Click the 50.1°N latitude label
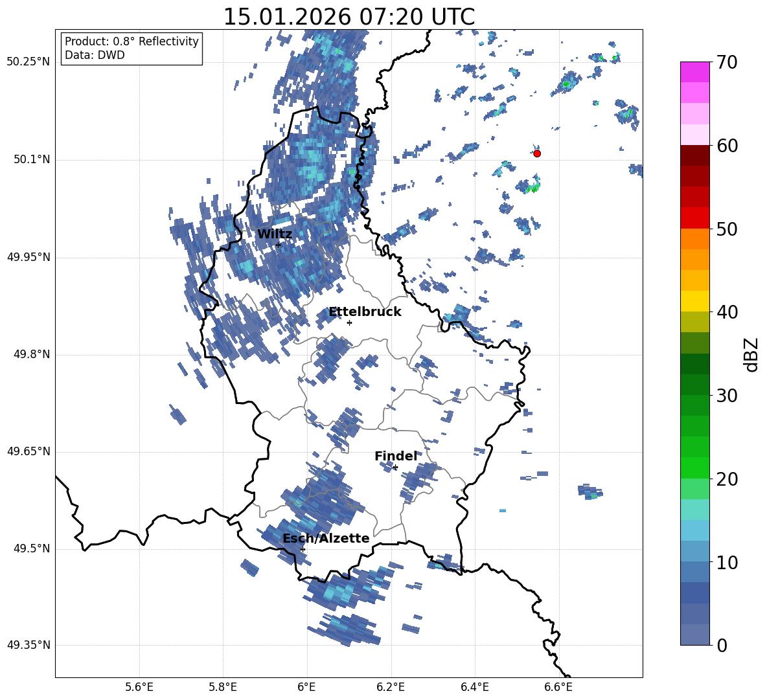 [32, 160]
